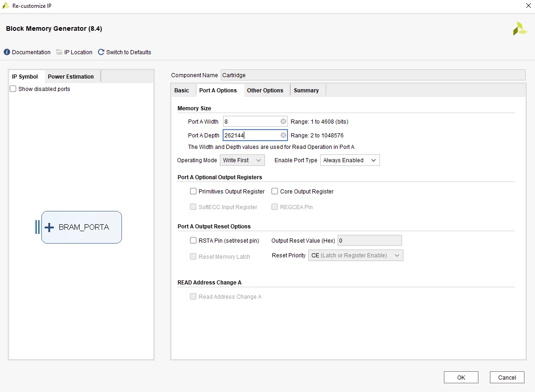The image size is (535, 392).
Task: Select the Port A Options tab
Action: pos(218,91)
